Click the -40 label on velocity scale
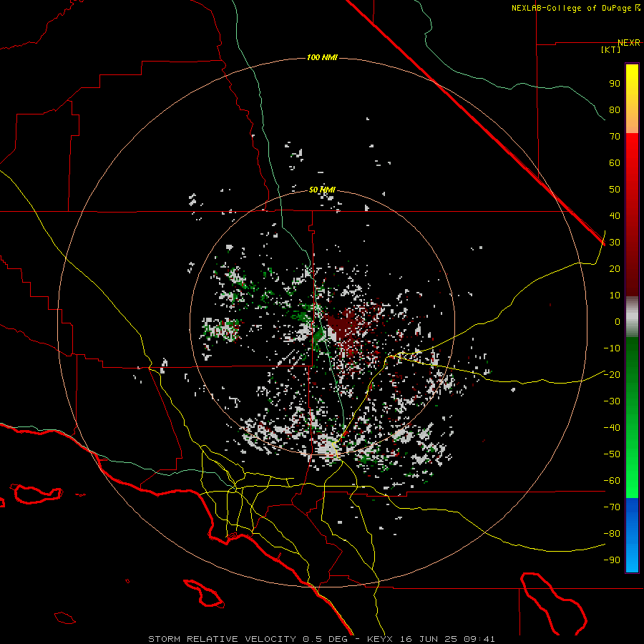 612,428
